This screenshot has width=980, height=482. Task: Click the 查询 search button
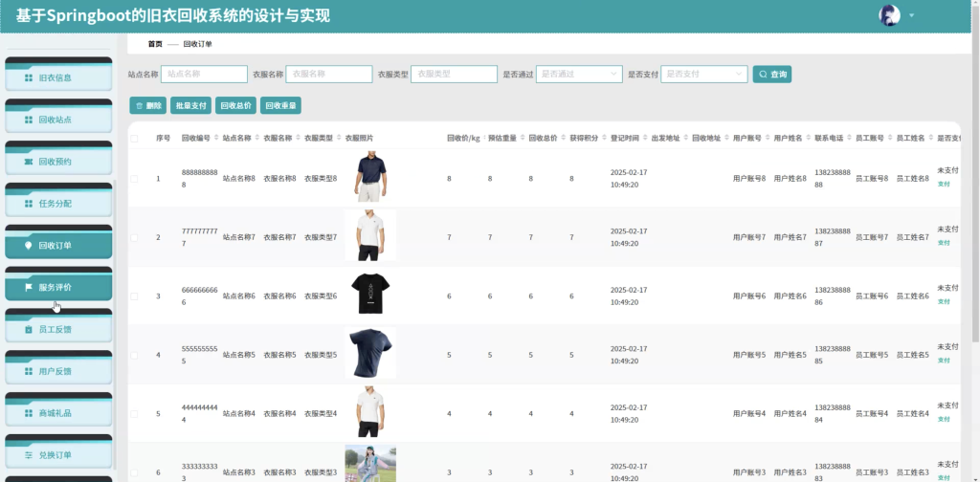point(772,74)
